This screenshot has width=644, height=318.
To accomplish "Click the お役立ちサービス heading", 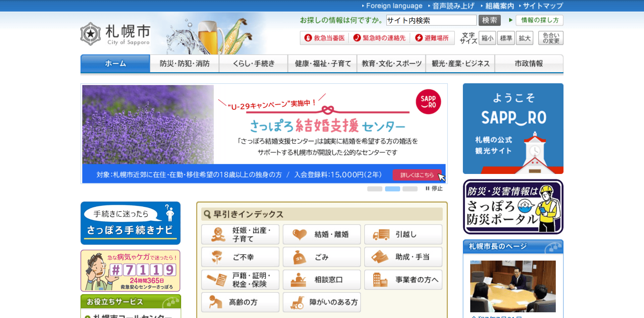I will (130, 302).
